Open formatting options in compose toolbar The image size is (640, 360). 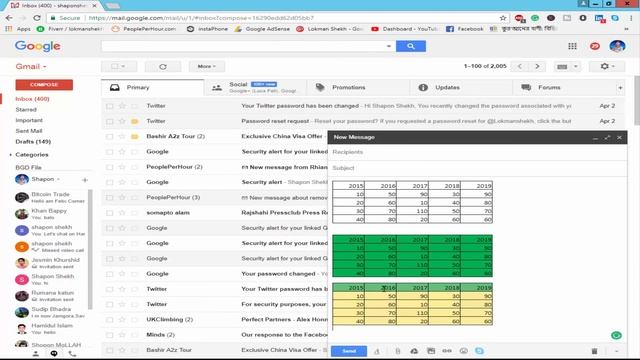pyautogui.click(x=376, y=351)
